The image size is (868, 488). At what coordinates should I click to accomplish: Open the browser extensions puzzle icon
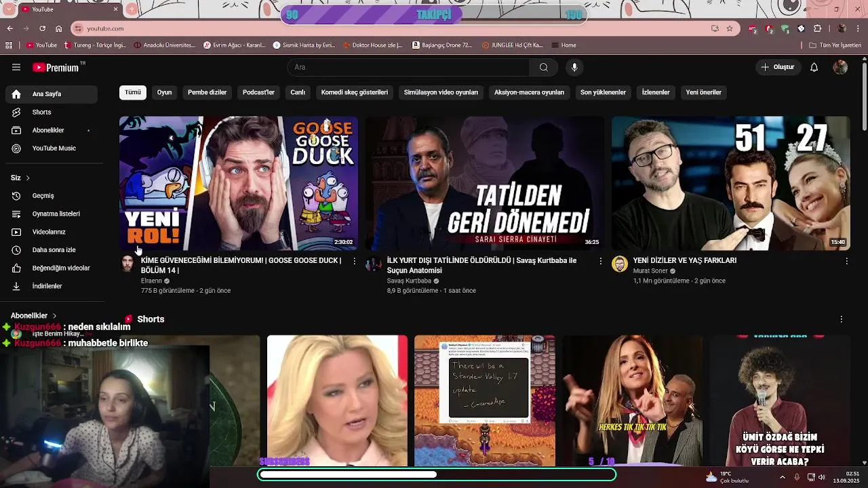pyautogui.click(x=817, y=28)
